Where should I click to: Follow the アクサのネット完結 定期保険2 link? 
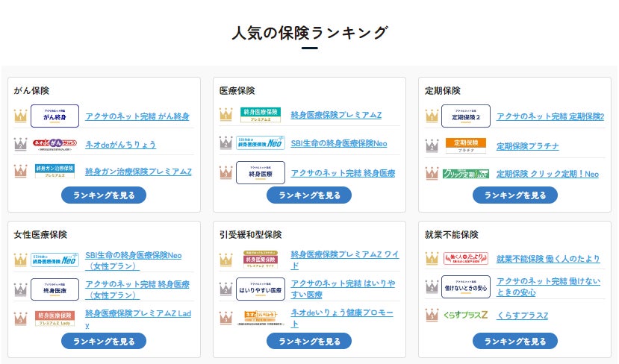point(550,116)
